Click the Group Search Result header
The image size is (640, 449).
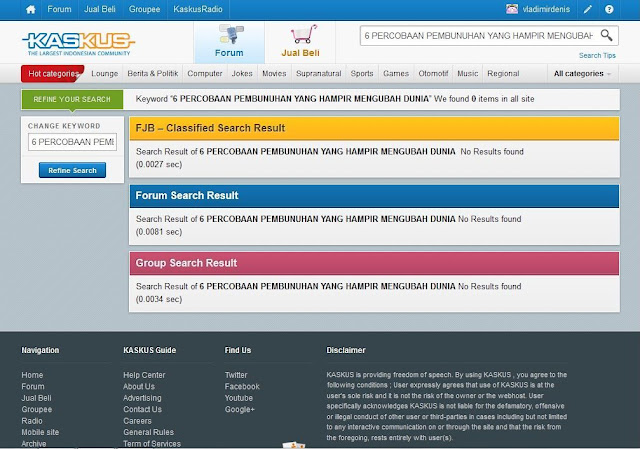click(374, 263)
